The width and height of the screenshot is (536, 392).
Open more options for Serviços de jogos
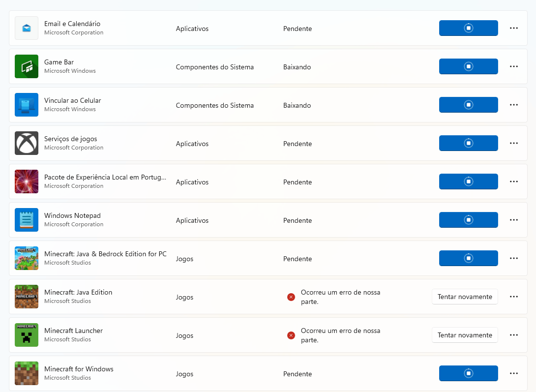[x=514, y=143]
